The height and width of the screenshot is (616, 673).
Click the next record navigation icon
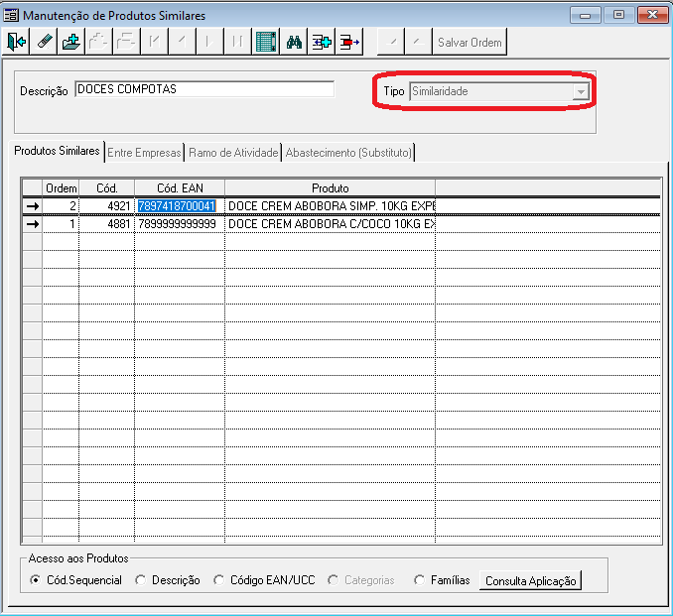coord(209,42)
